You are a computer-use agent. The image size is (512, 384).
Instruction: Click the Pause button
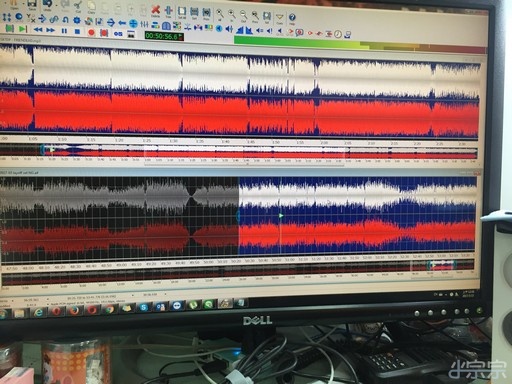coord(64,31)
